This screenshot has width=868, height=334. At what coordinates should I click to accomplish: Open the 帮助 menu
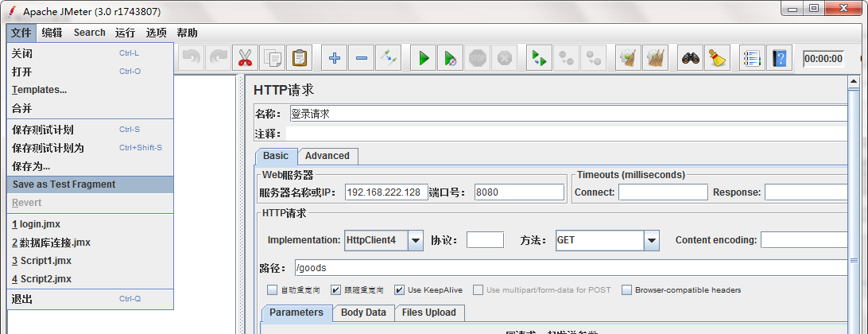pos(187,33)
